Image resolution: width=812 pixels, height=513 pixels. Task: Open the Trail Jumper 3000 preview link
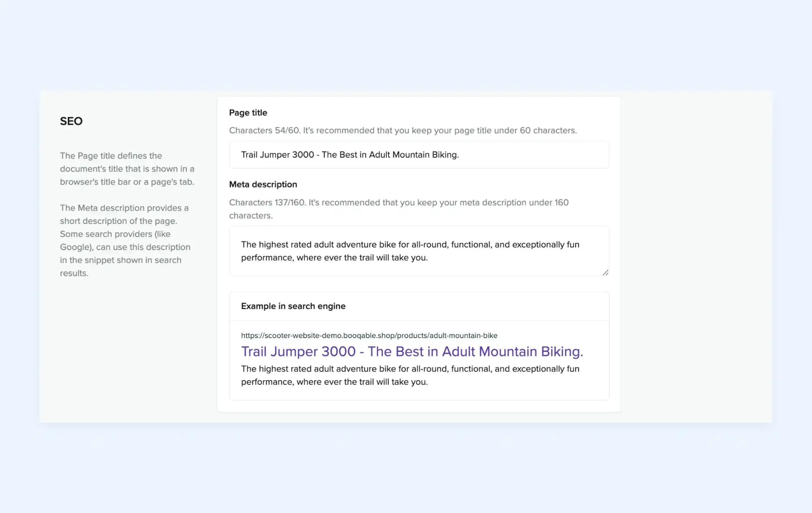(412, 351)
